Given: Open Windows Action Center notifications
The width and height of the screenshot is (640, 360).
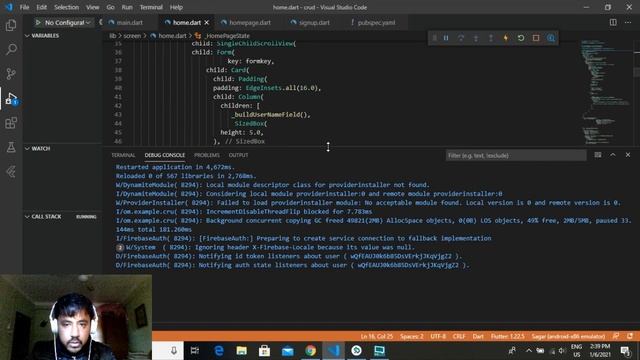Looking at the screenshot, I should [x=625, y=351].
